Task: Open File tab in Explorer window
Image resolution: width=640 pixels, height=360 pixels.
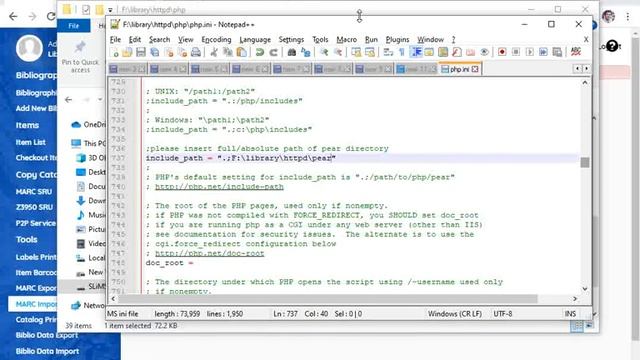Action: coord(73,26)
